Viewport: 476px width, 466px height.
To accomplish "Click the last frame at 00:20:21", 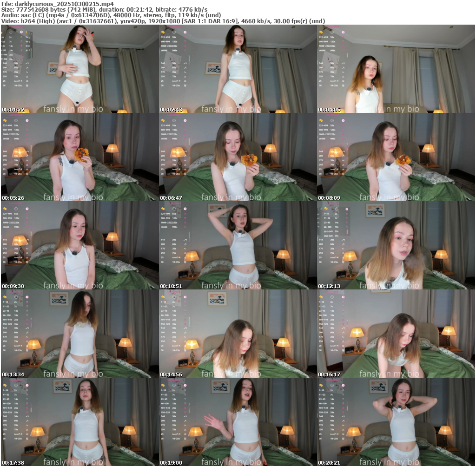I will point(396,422).
